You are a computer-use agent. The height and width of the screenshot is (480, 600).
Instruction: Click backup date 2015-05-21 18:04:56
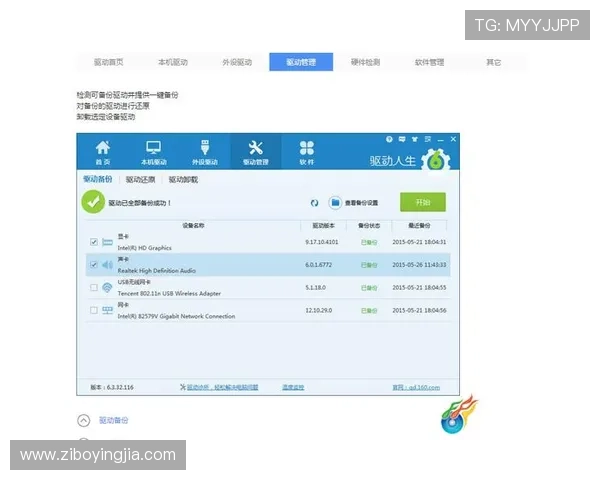click(419, 310)
